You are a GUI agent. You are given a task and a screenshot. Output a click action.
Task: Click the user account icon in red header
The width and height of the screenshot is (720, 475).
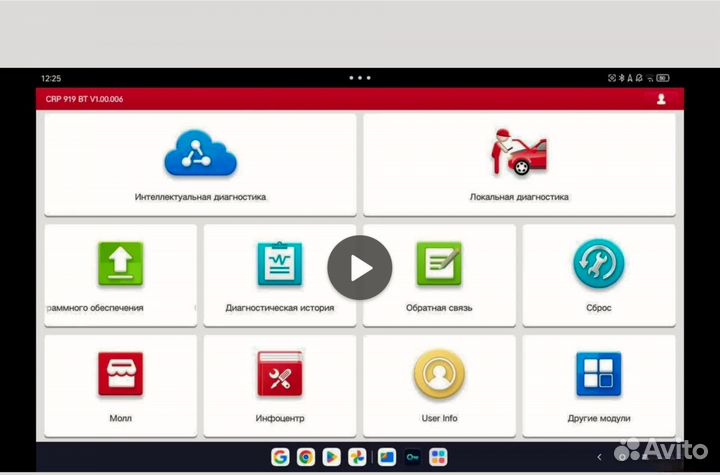pyautogui.click(x=661, y=99)
